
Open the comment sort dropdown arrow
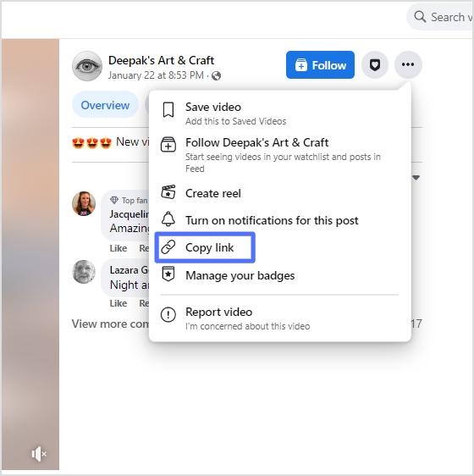click(416, 177)
